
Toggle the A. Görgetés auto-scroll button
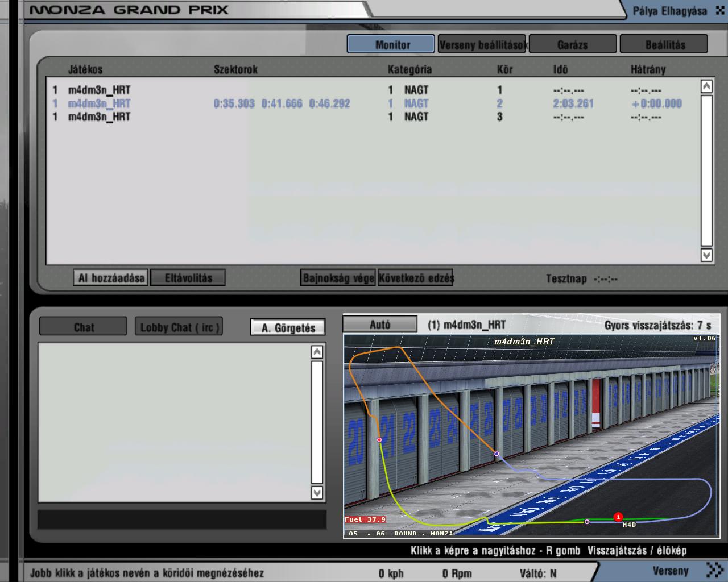coord(288,327)
